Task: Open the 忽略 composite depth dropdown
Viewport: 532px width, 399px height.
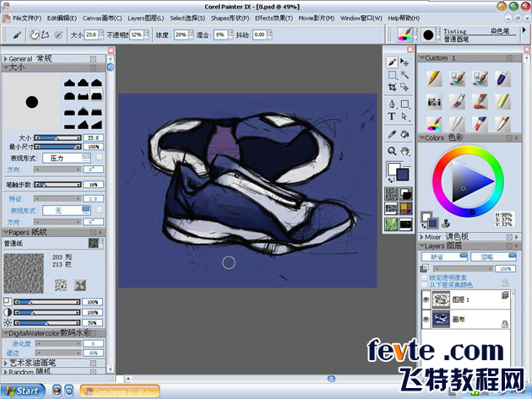Action: pyautogui.click(x=494, y=256)
